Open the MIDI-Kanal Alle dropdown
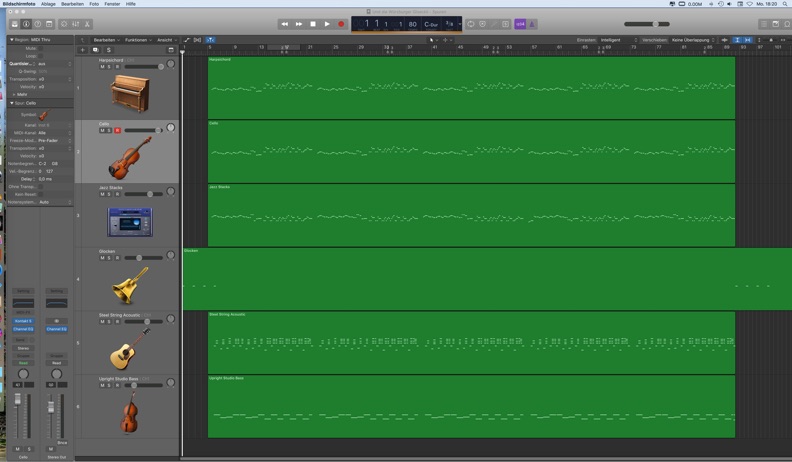The width and height of the screenshot is (792, 462). tap(55, 133)
